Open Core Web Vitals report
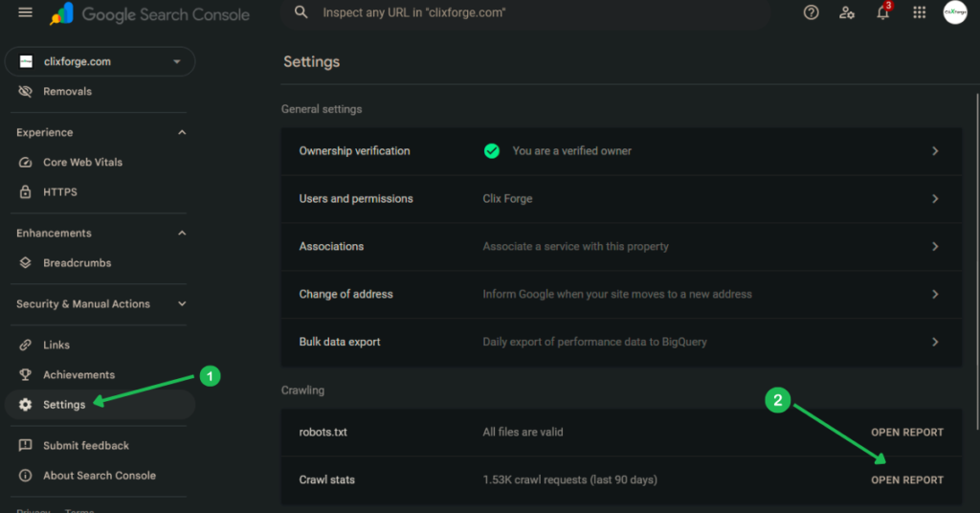Image resolution: width=980 pixels, height=513 pixels. [x=82, y=162]
